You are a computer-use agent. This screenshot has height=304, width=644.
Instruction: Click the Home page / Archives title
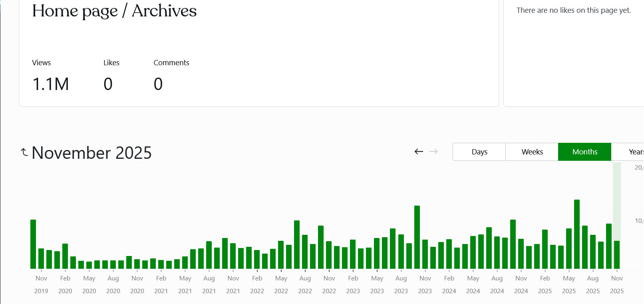pos(114,11)
